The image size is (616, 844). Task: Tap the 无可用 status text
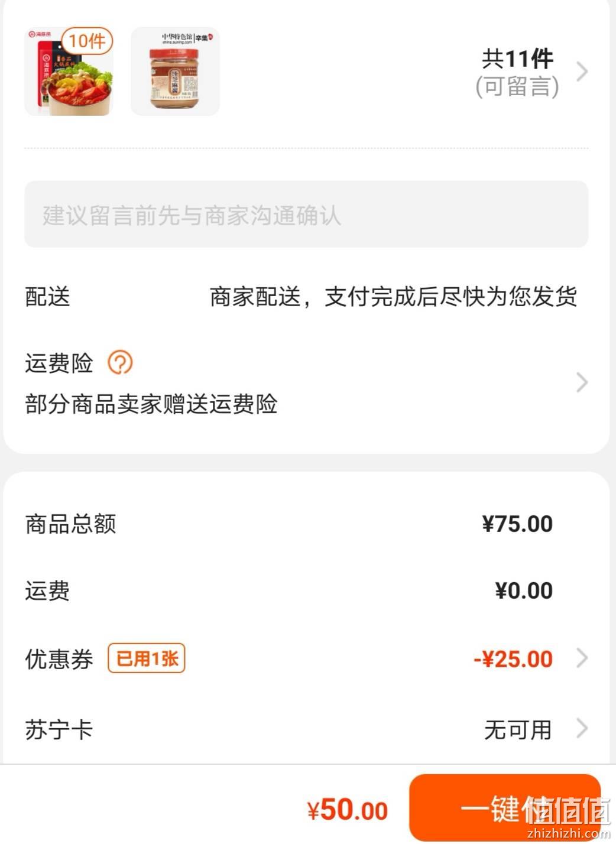(518, 729)
